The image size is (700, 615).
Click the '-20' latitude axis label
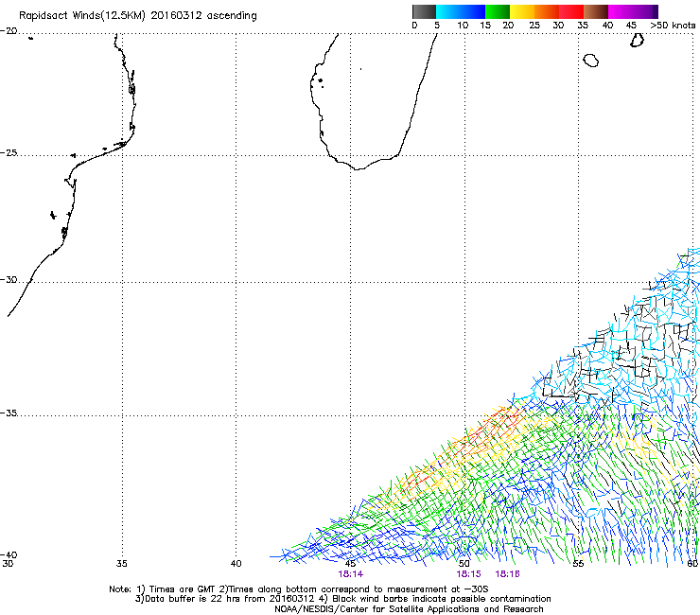click(9, 31)
